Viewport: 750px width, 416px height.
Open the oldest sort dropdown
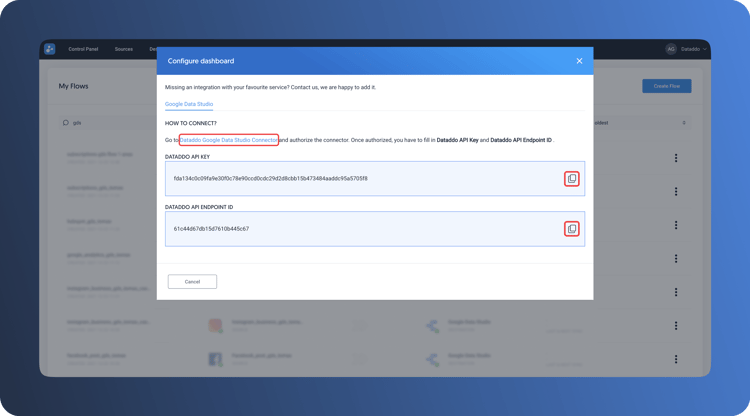pyautogui.click(x=641, y=123)
